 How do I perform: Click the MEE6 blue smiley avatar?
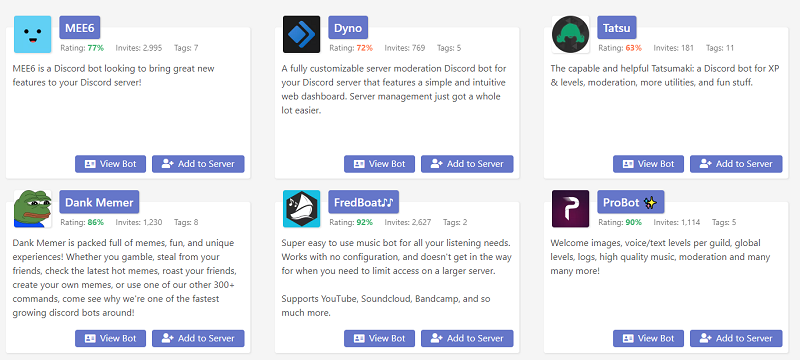[33, 34]
